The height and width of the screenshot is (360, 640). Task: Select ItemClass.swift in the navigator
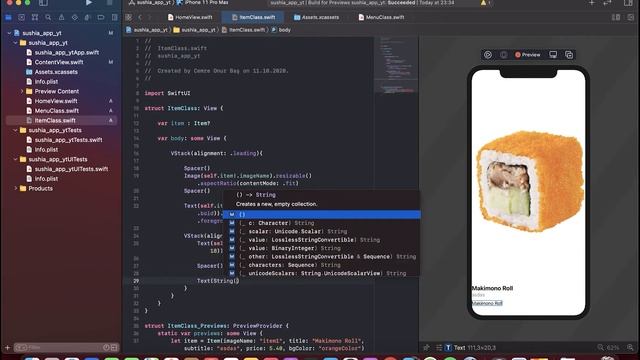point(61,120)
